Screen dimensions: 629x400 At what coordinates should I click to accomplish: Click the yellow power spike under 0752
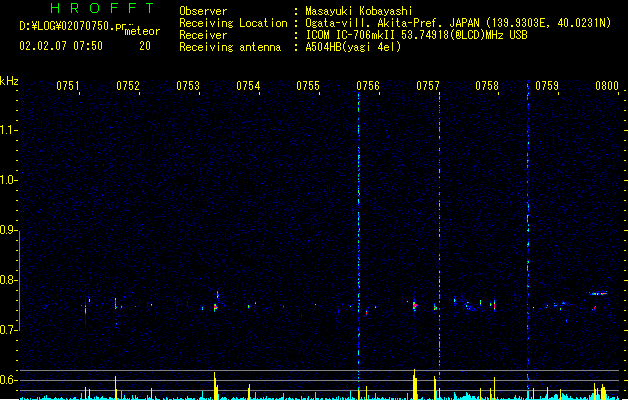(116, 388)
